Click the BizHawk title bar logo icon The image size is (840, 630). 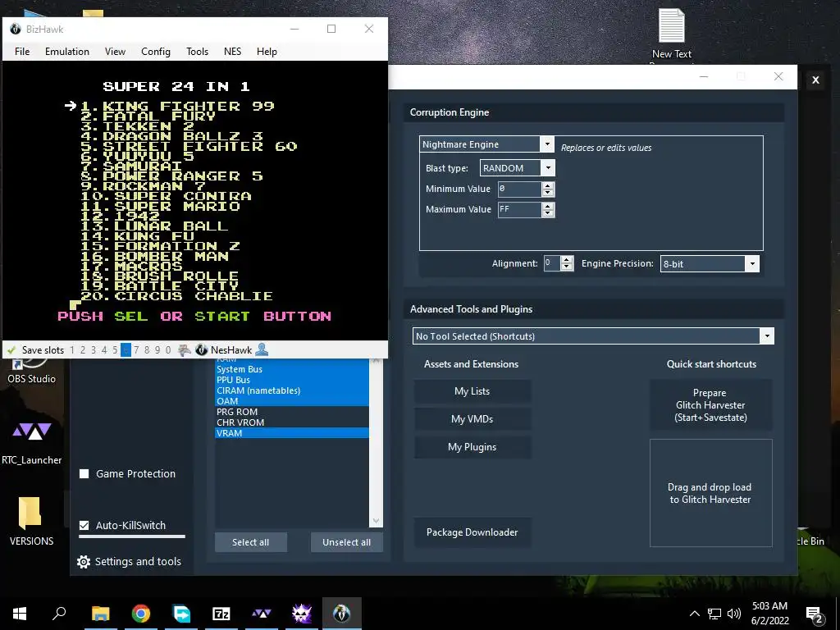tap(16, 29)
